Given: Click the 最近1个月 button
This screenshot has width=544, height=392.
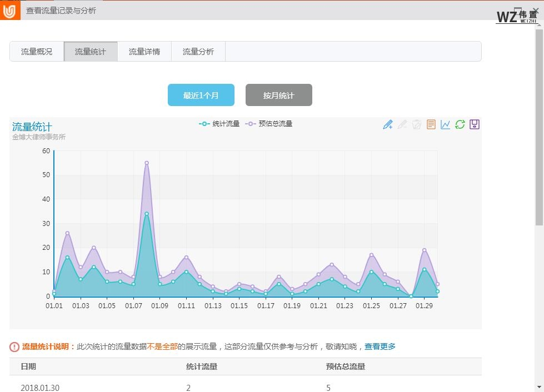Looking at the screenshot, I should [201, 95].
